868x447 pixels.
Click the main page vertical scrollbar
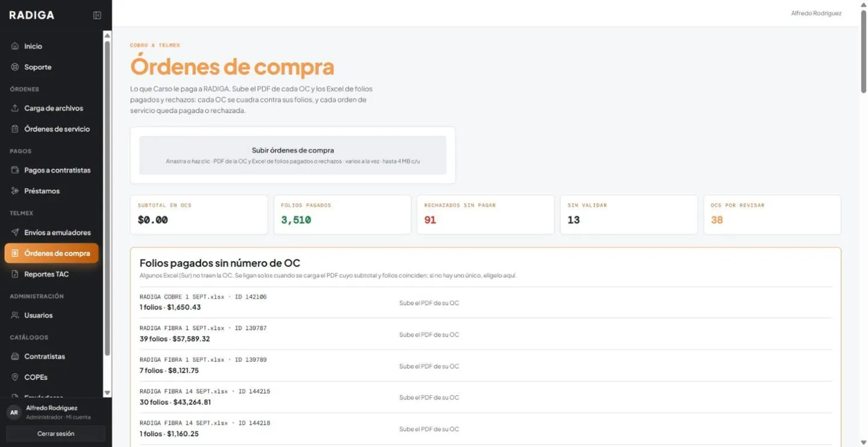[864, 51]
